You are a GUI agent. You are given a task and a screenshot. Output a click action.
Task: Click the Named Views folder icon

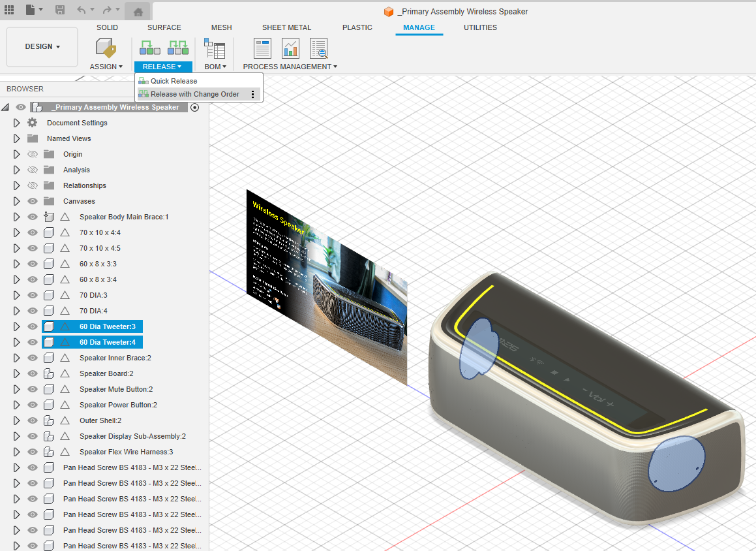[x=33, y=138]
